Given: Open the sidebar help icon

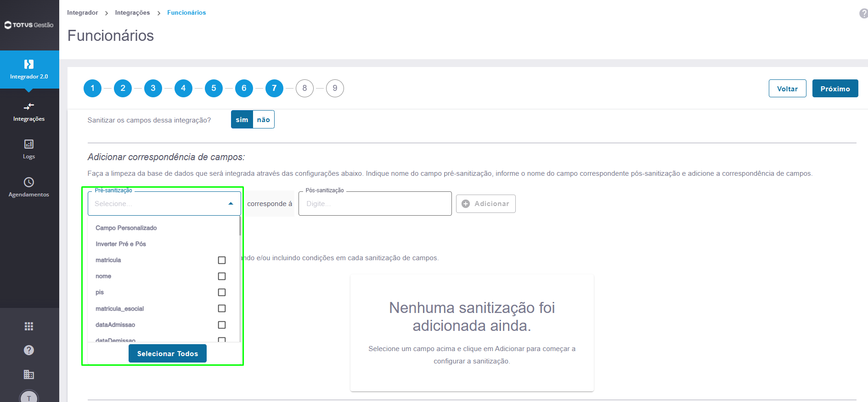Looking at the screenshot, I should click(x=29, y=350).
